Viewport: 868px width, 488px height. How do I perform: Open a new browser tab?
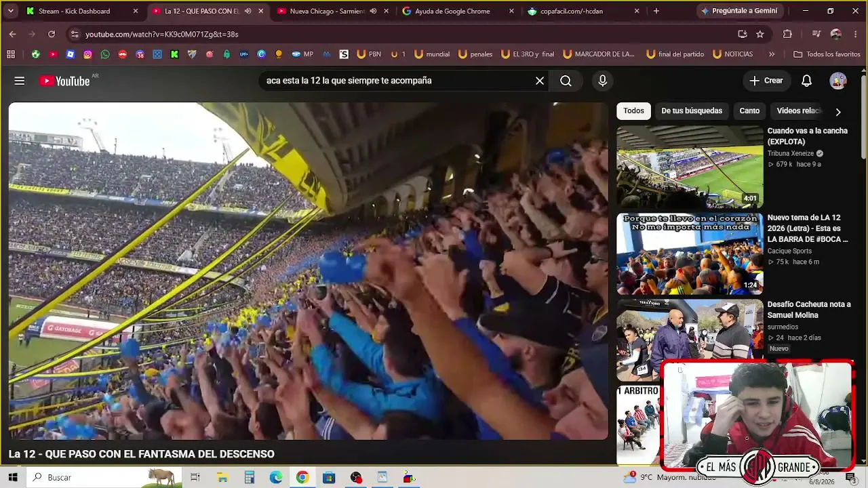click(656, 12)
